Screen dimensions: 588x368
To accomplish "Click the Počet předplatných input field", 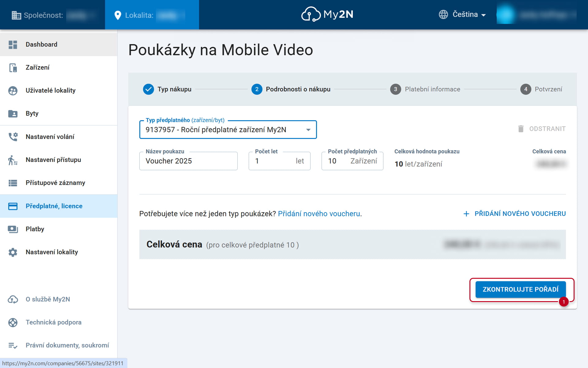I will click(x=352, y=161).
